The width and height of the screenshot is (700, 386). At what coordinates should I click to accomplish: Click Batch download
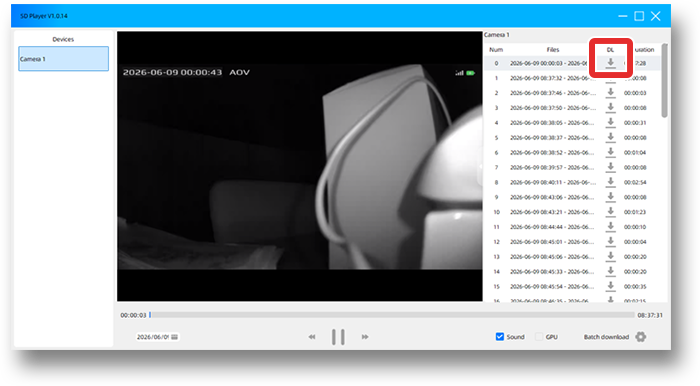(x=606, y=337)
